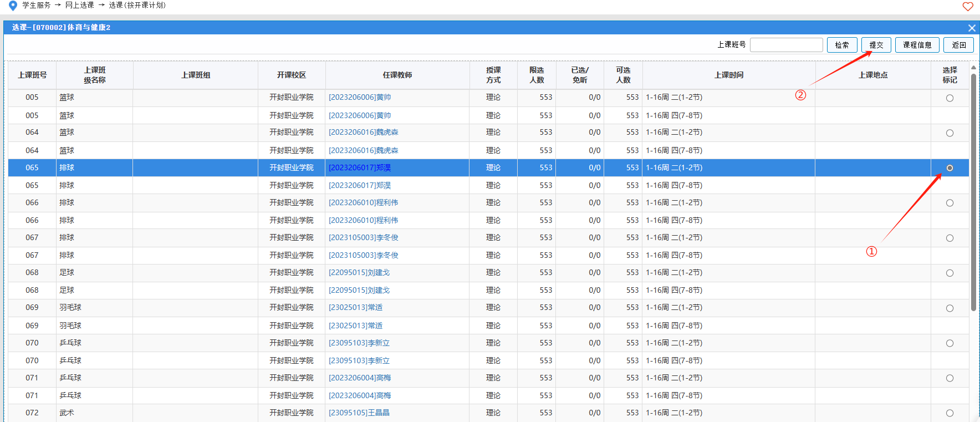Pick radio button for class 072 martial arts
Viewport: 980px width, 422px height.
tap(950, 413)
